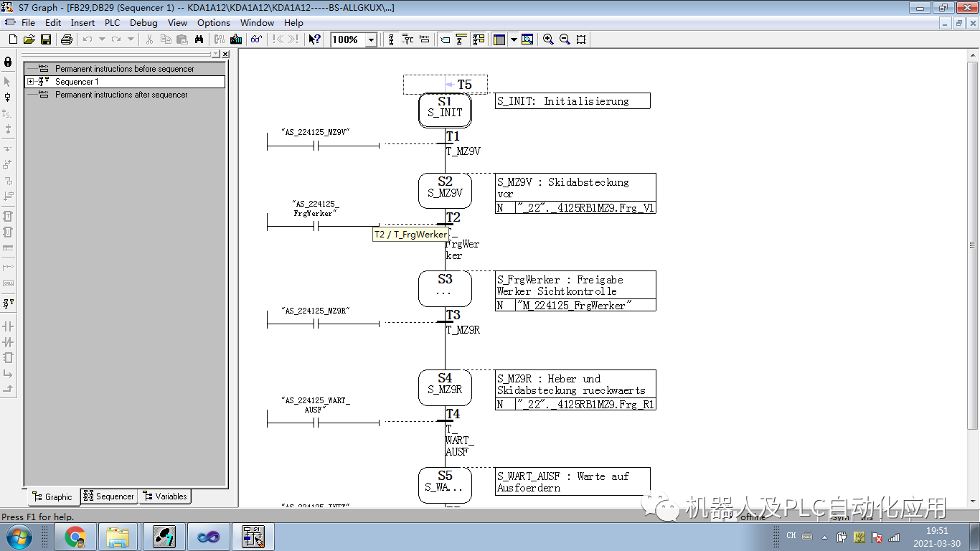Select the pointer selection tool in left toolbar
This screenshot has width=980, height=551.
tap(8, 81)
